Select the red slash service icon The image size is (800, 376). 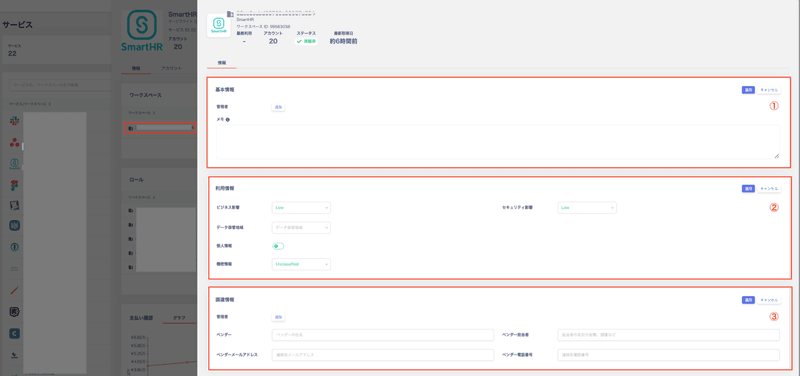pyautogui.click(x=15, y=290)
